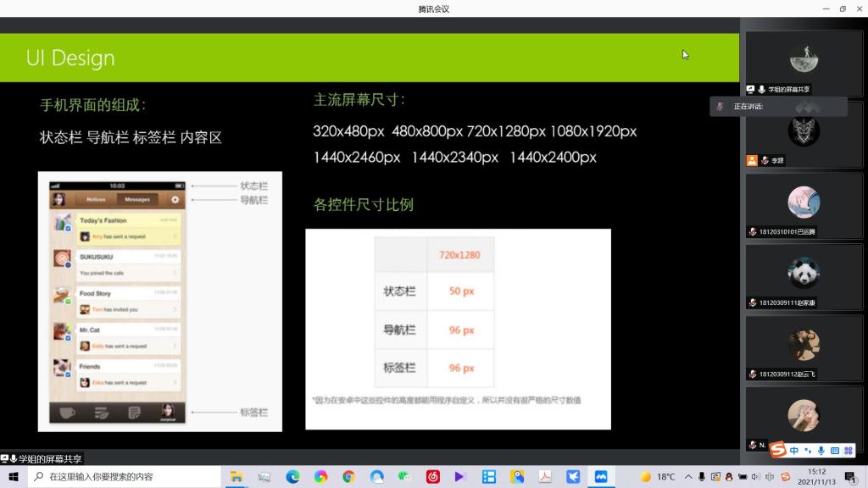Click the moon avatar of 学姐的屏幕共享
Viewport: 868px width, 488px height.
click(x=804, y=59)
